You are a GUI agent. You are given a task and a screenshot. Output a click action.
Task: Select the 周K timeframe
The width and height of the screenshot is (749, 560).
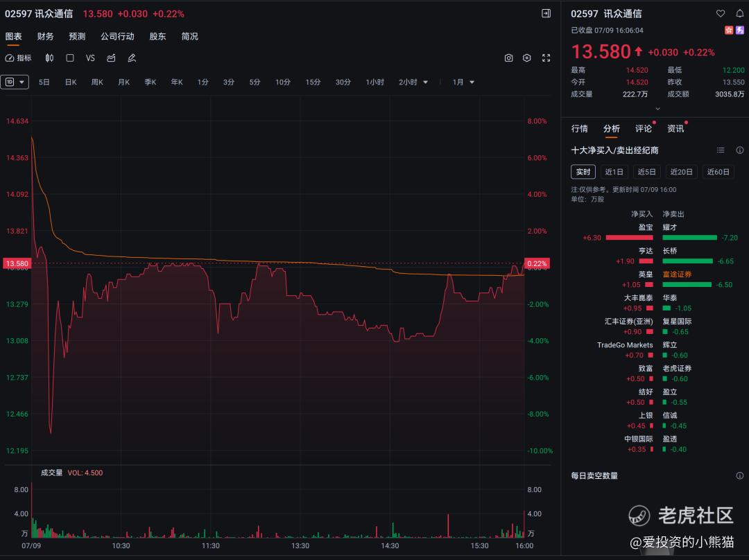pyautogui.click(x=98, y=82)
